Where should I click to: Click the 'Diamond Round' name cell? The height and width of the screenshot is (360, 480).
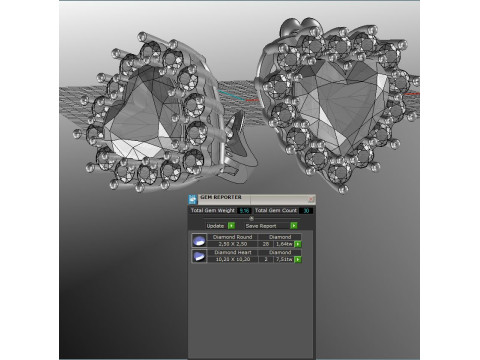(233, 237)
